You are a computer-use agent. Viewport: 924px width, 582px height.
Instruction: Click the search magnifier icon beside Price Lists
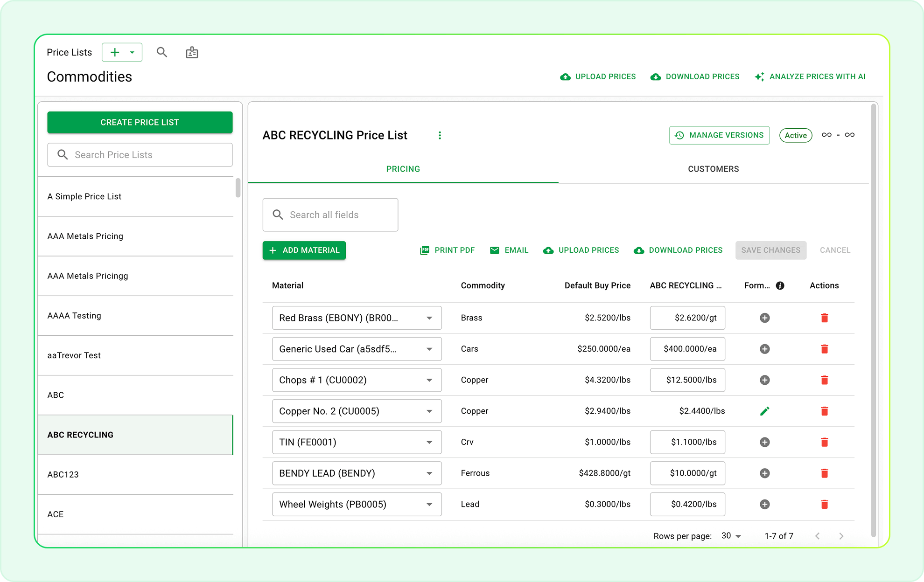(x=161, y=52)
